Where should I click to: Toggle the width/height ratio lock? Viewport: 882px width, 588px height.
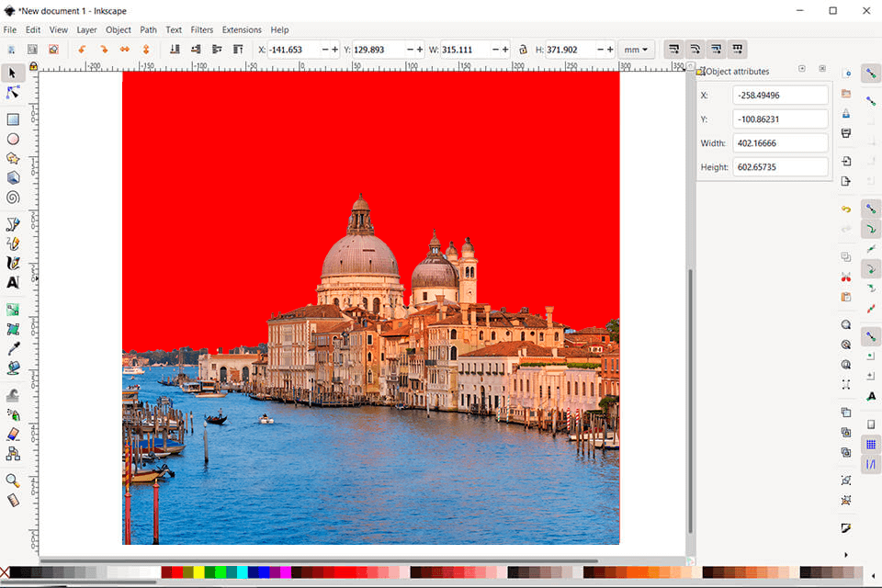point(523,50)
